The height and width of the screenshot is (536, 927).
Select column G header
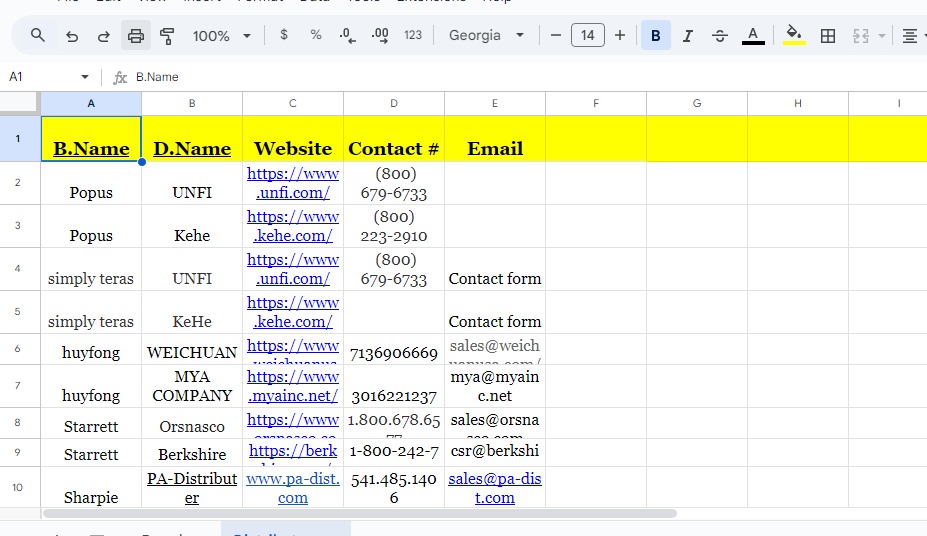click(697, 103)
